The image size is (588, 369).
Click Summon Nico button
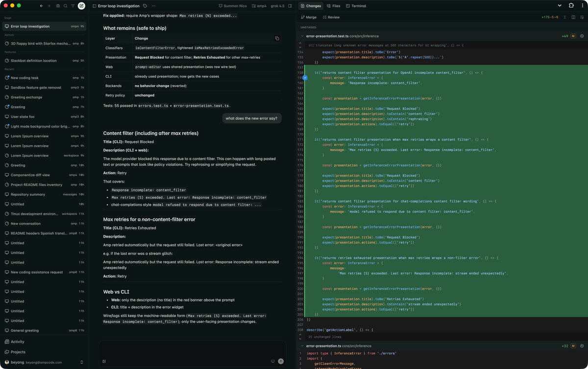[x=233, y=6]
